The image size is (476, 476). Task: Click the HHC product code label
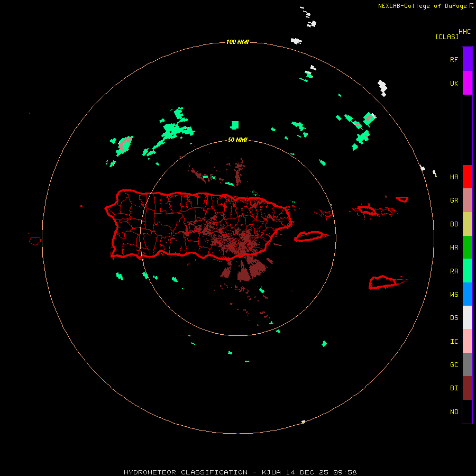click(465, 32)
